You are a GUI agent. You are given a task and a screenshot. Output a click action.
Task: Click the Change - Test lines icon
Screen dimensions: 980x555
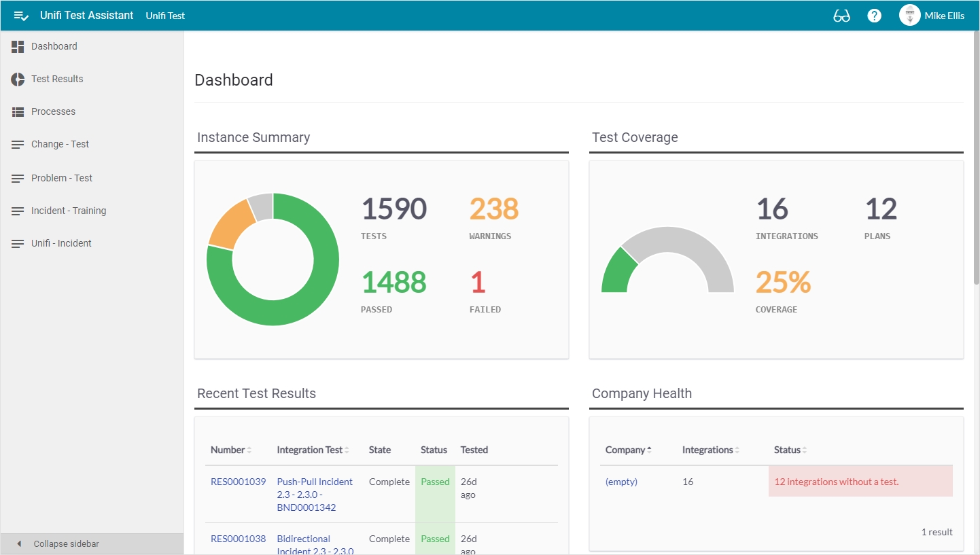[x=18, y=144]
